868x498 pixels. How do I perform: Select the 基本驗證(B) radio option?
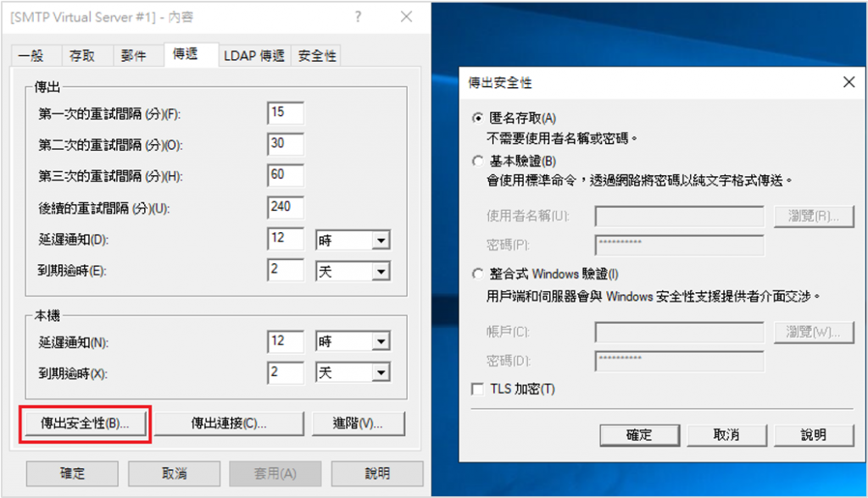(477, 161)
